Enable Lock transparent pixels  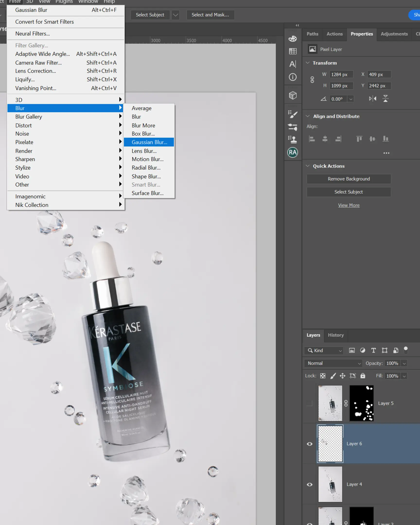click(x=323, y=376)
